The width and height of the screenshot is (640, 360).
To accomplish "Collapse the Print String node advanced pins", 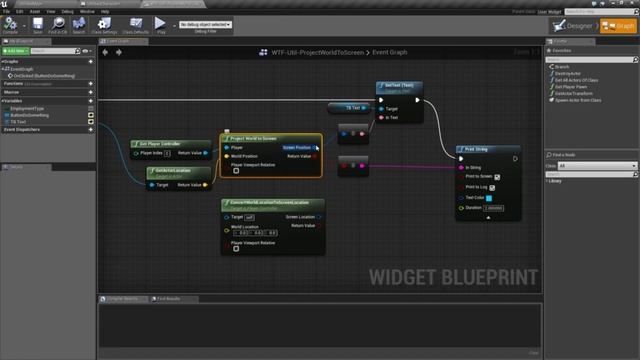I will click(488, 218).
